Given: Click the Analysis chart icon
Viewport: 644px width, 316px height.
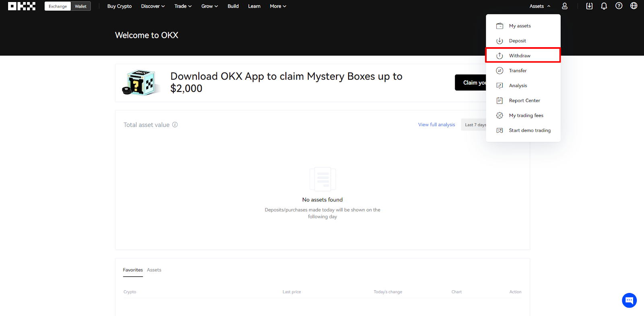Looking at the screenshot, I should tap(500, 85).
